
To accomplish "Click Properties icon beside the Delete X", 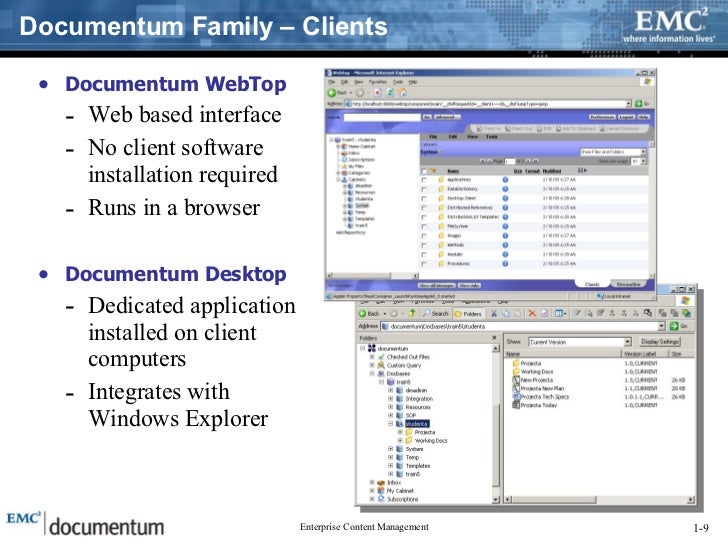I will point(545,314).
